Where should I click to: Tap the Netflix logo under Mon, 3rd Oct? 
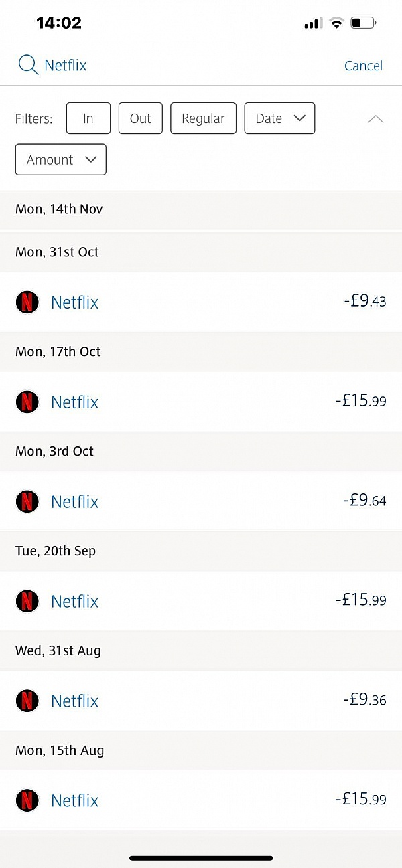(27, 501)
